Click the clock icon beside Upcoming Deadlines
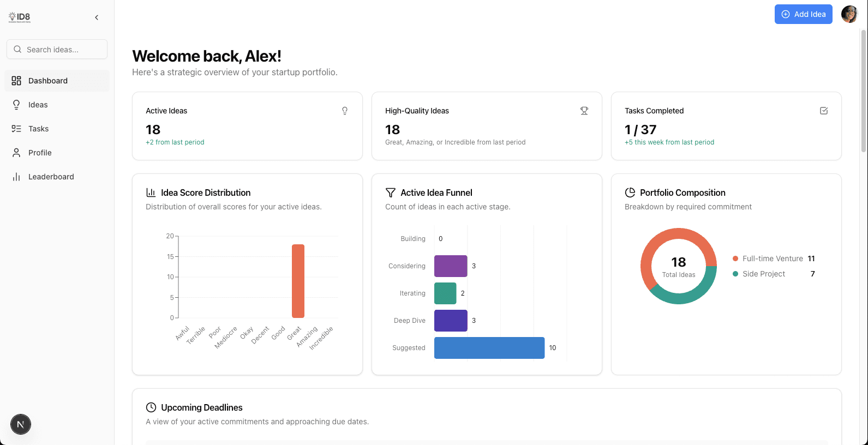 pos(151,407)
